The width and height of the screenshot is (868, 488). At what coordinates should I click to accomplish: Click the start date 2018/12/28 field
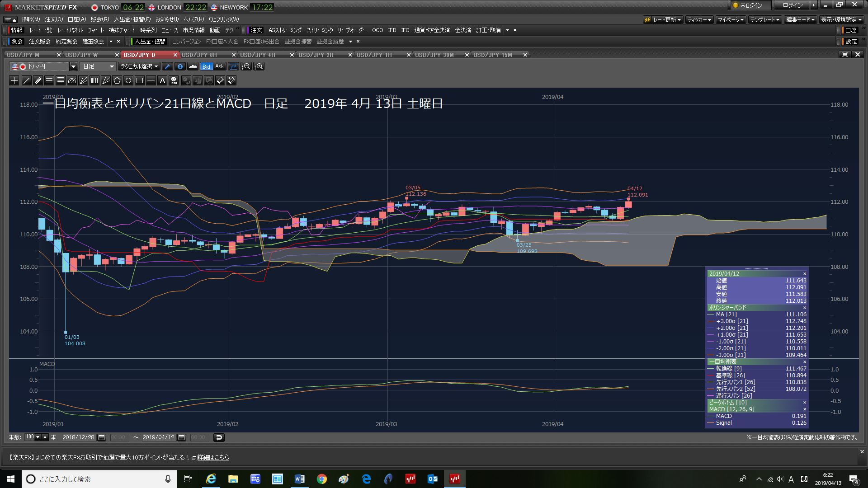(x=78, y=437)
